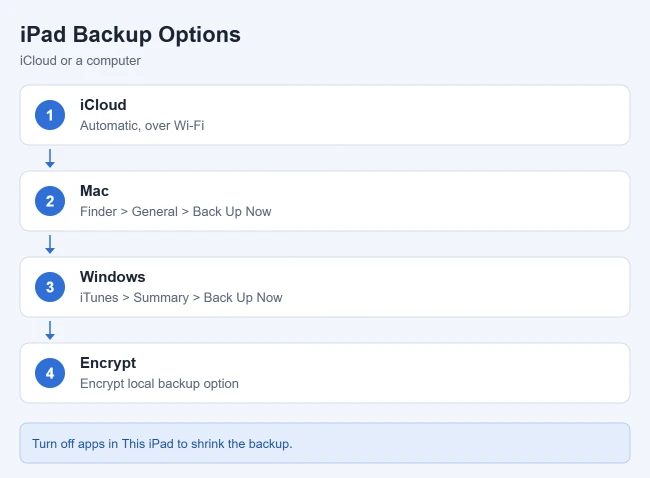Click the 'Encrypt' card title
650x478 pixels.
pyautogui.click(x=108, y=363)
